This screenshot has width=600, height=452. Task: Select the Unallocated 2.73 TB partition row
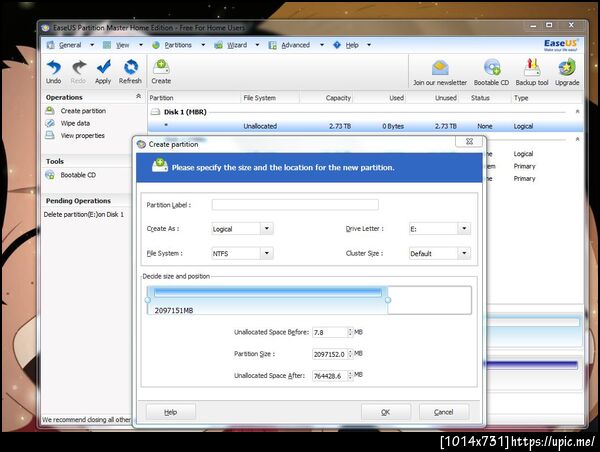[365, 126]
